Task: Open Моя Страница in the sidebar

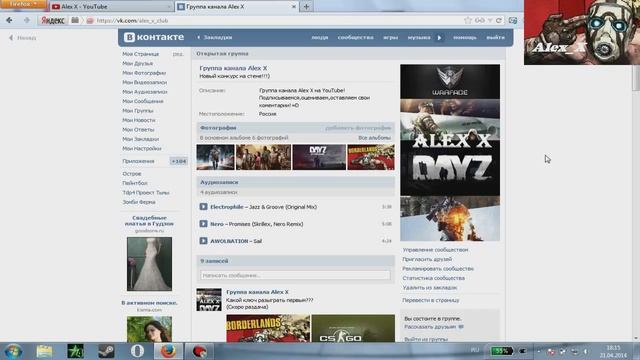Action: (x=140, y=54)
